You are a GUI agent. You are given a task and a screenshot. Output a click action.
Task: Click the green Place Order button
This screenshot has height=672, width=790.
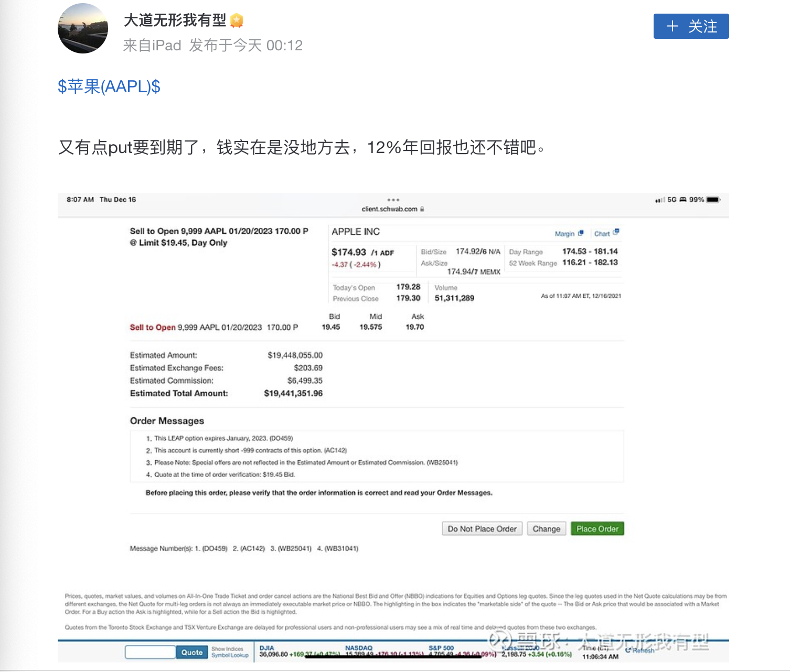(597, 529)
